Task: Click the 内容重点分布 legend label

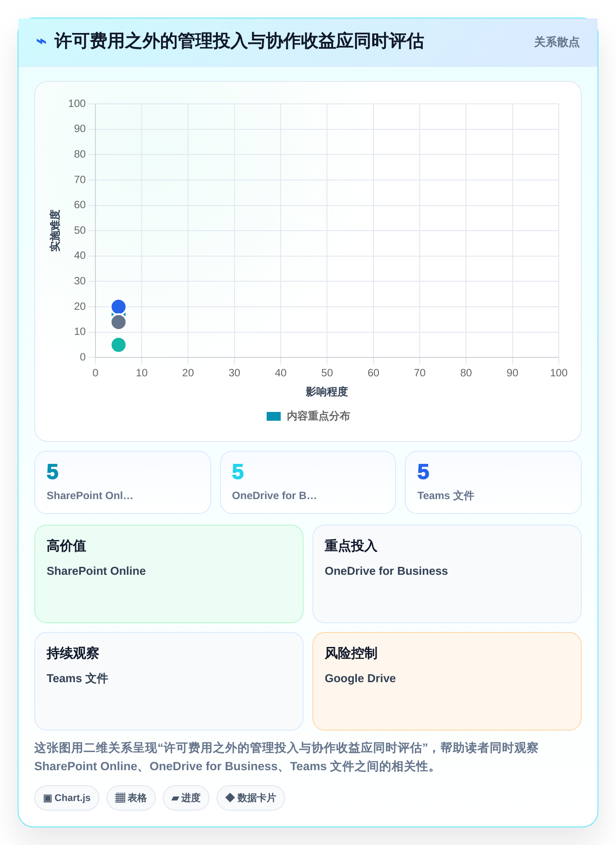Action: (x=318, y=416)
